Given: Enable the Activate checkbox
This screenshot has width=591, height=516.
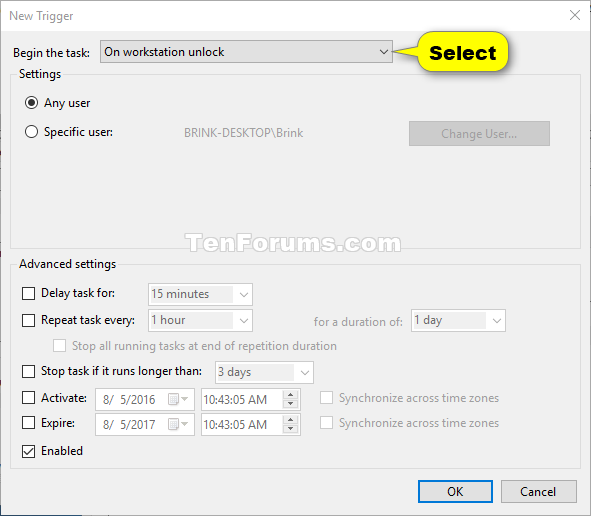Looking at the screenshot, I should pos(28,398).
